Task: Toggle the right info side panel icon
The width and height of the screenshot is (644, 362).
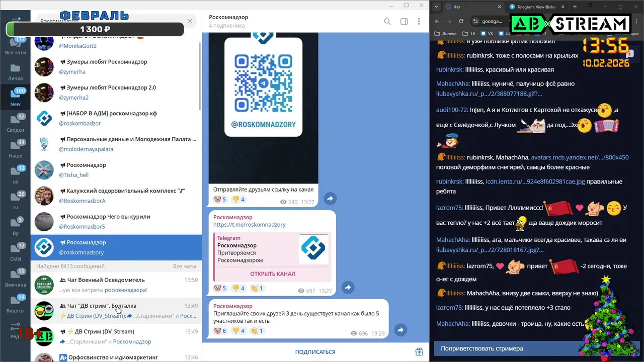Action: (x=404, y=22)
